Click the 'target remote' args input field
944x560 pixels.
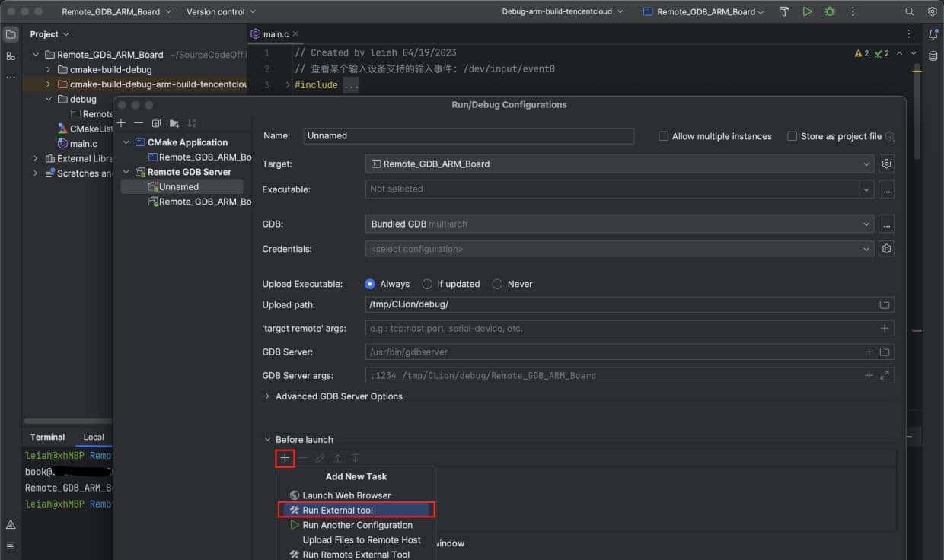point(620,329)
